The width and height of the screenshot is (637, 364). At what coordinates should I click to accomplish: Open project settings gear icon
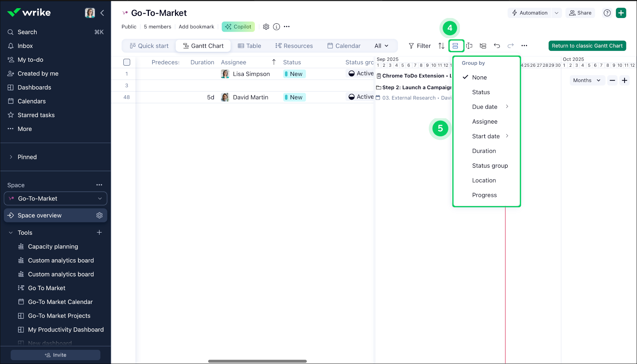click(266, 26)
